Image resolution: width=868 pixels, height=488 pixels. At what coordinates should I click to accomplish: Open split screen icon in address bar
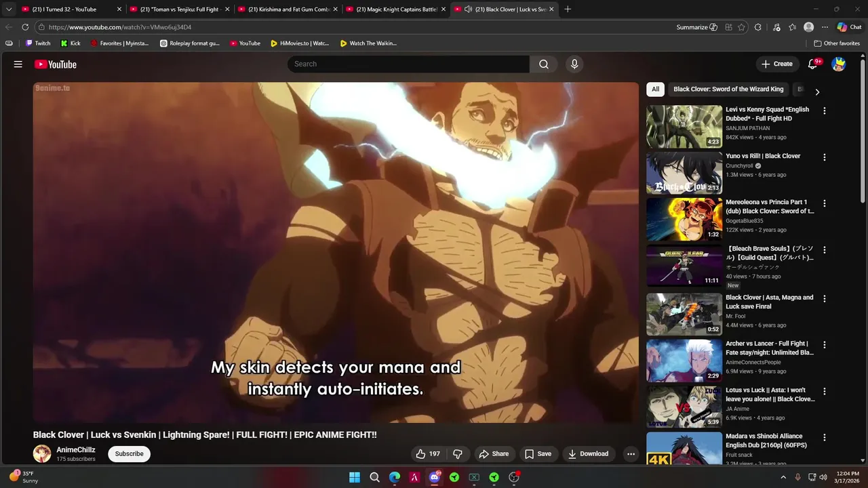click(728, 27)
